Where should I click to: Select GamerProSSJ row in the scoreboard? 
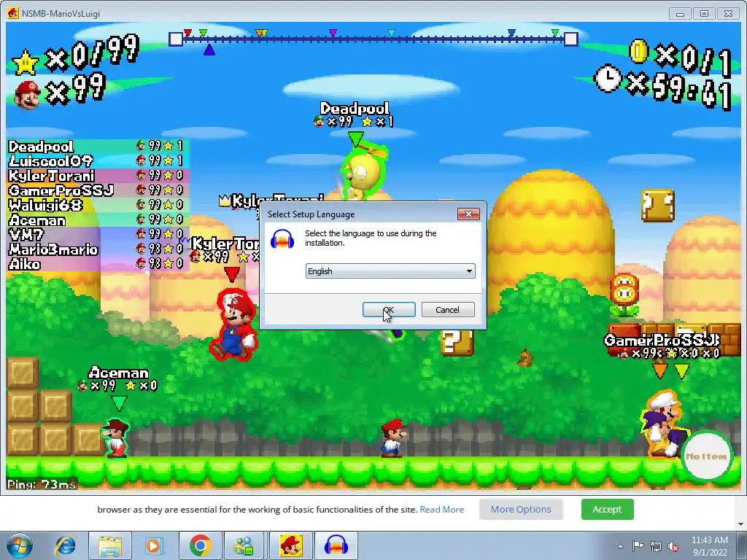tap(98, 190)
